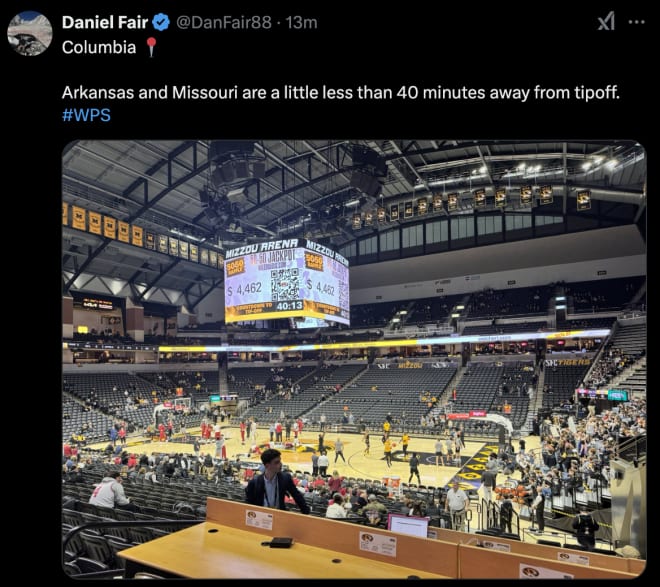Open the post via 13m timestamp

(301, 22)
